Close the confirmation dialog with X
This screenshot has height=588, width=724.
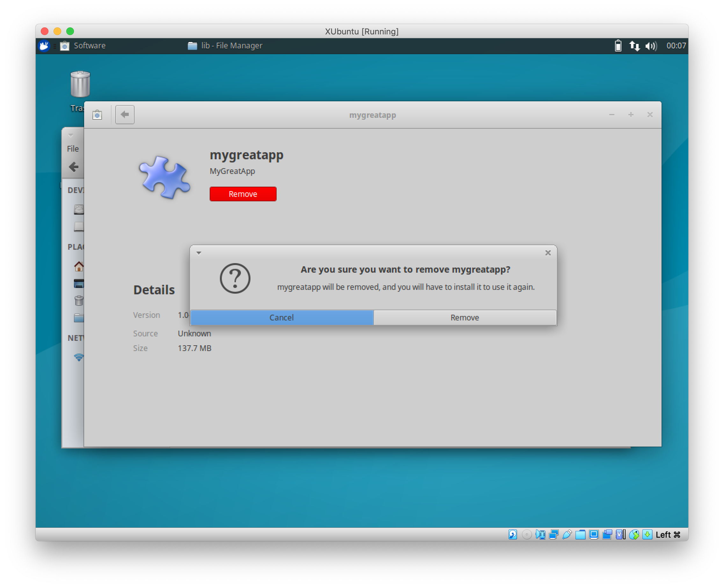pyautogui.click(x=548, y=253)
